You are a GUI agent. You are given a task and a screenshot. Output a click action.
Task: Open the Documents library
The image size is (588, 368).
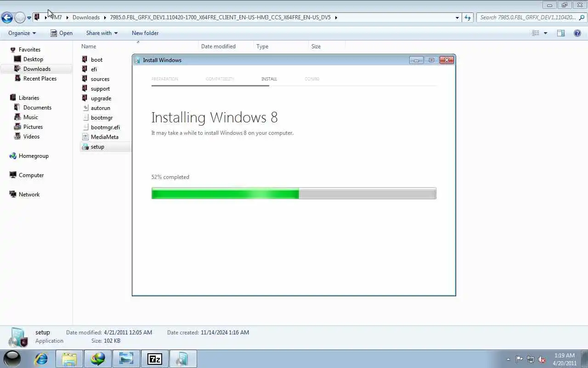point(37,108)
